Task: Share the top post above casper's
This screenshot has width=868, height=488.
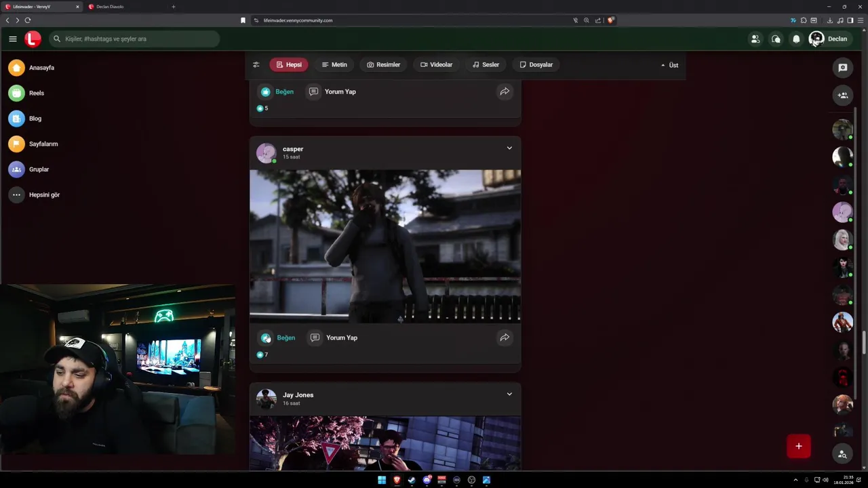Action: (x=505, y=91)
